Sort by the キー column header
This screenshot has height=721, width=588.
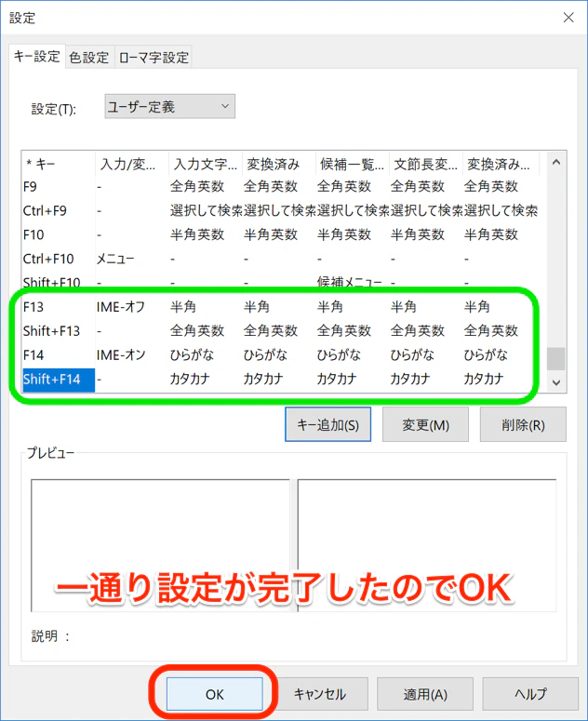(59, 164)
